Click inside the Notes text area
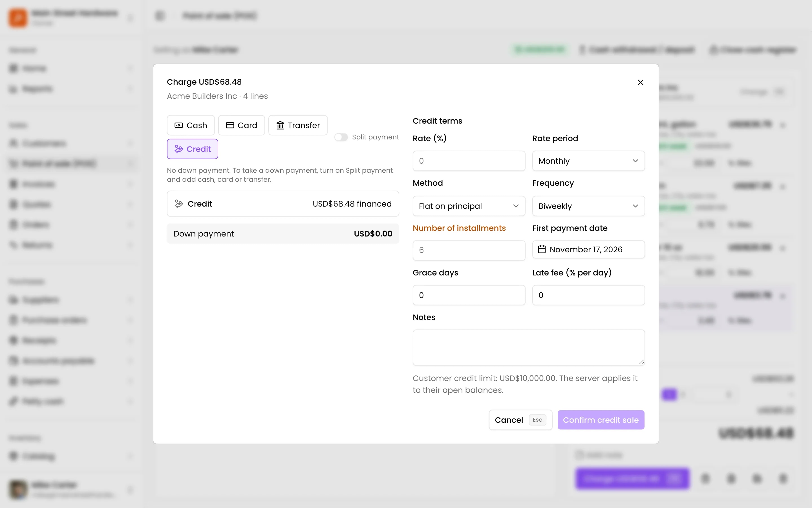This screenshot has height=508, width=812. [528, 347]
